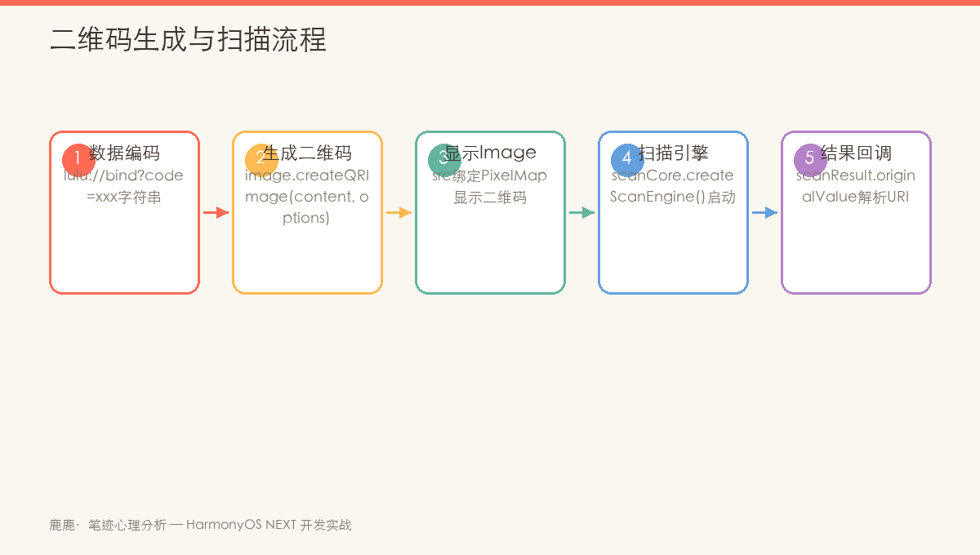Click the blue step 4 circle
Image resolution: width=980 pixels, height=555 pixels.
tap(627, 158)
